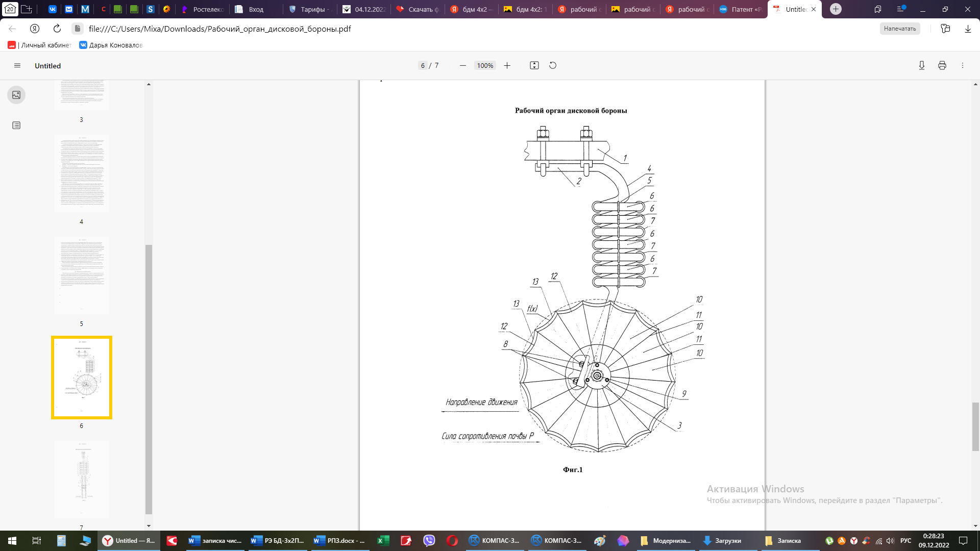Select page 5 thumbnail
The image size is (980, 551).
click(82, 275)
